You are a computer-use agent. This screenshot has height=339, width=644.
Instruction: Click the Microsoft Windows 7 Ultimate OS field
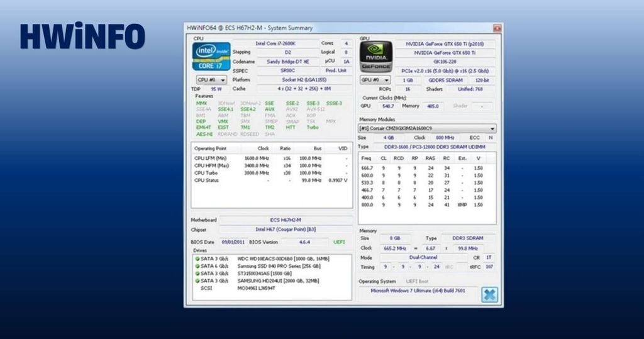tap(418, 291)
